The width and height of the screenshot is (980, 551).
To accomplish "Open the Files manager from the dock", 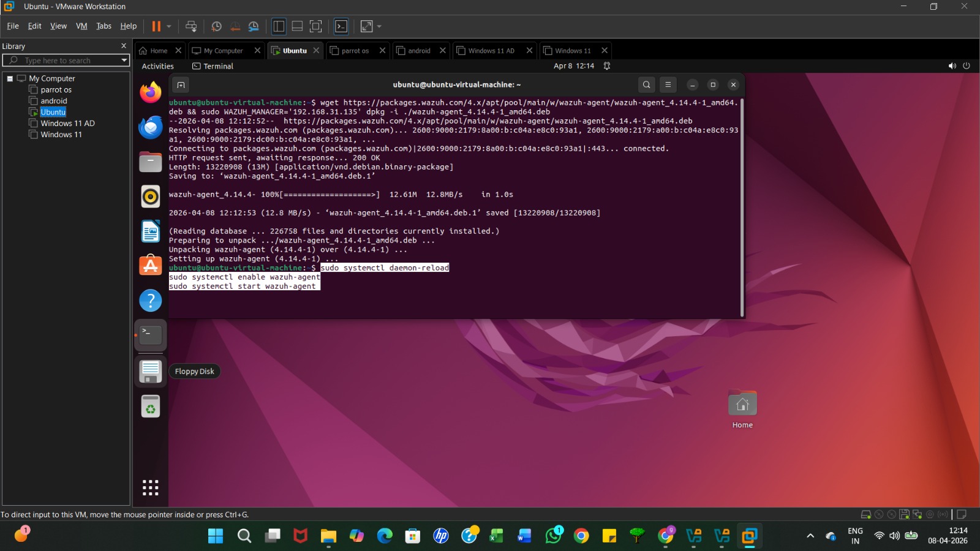I will pos(151,162).
